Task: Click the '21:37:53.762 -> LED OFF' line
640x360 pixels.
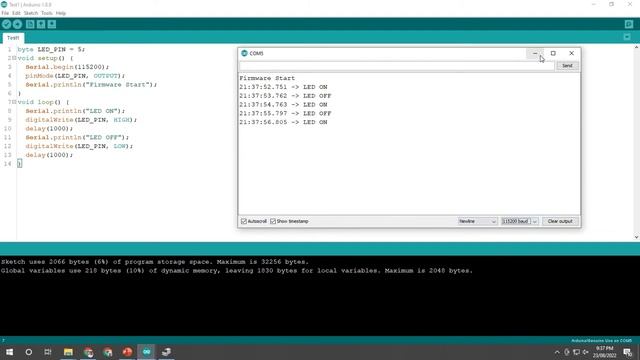Action: click(285, 96)
